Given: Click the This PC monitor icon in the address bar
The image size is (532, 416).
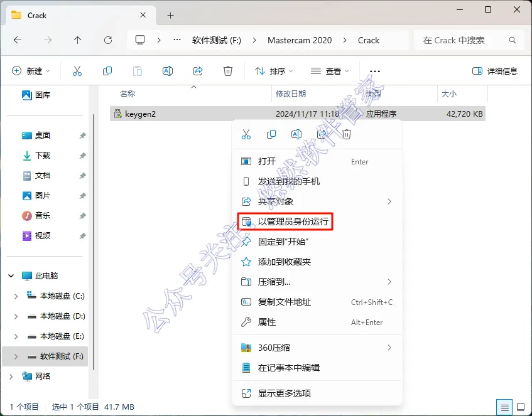Looking at the screenshot, I should (140, 40).
